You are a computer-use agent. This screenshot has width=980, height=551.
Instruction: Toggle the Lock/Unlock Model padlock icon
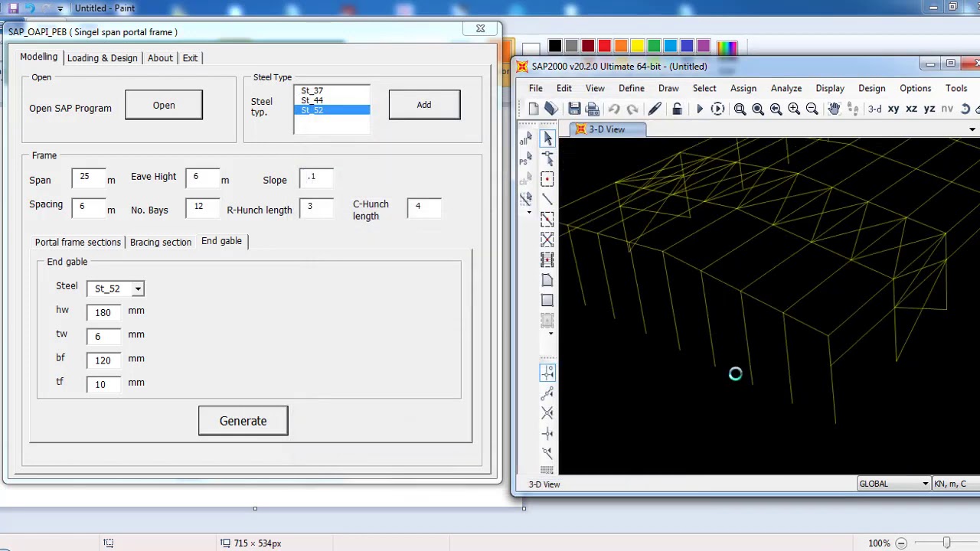coord(677,109)
